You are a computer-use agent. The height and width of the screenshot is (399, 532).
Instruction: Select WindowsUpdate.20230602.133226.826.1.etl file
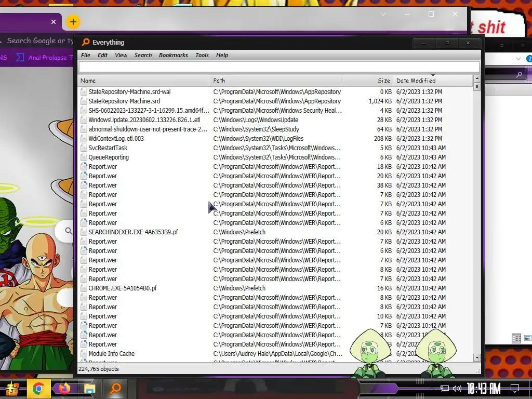[144, 120]
